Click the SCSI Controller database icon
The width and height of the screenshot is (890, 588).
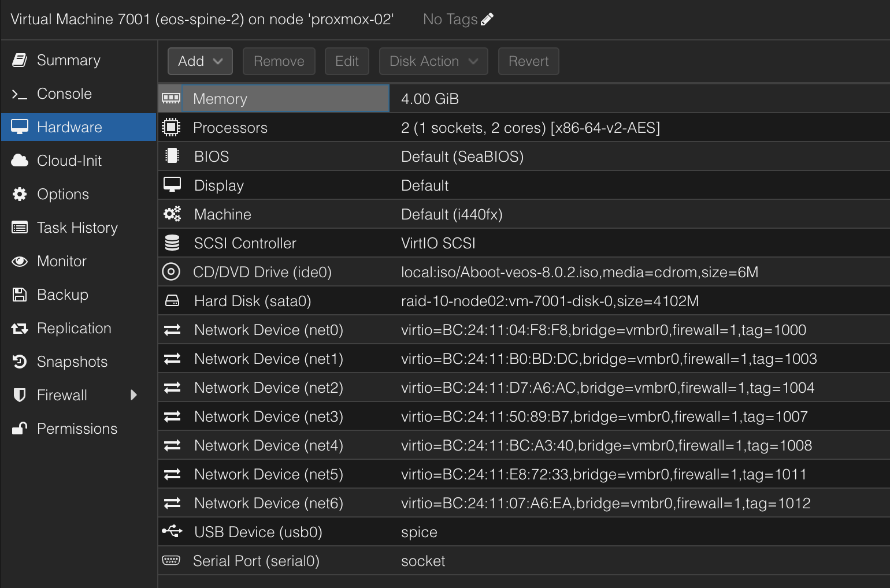172,243
